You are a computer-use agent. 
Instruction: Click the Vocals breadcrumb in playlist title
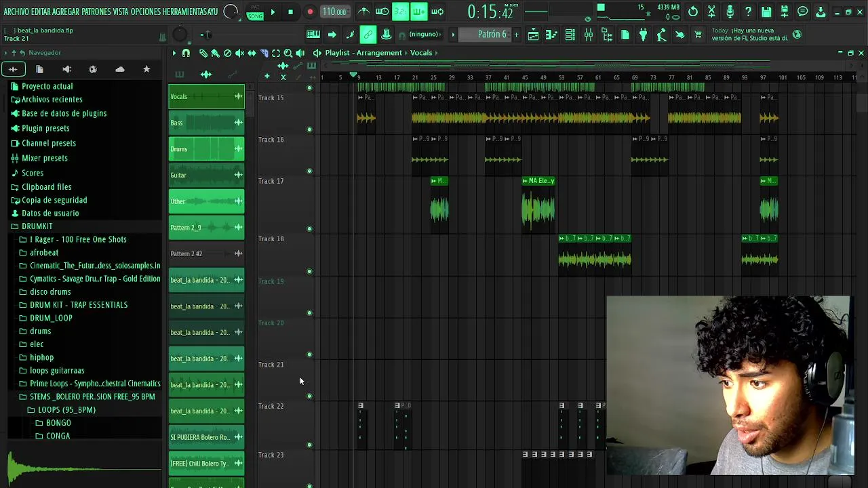pyautogui.click(x=420, y=53)
